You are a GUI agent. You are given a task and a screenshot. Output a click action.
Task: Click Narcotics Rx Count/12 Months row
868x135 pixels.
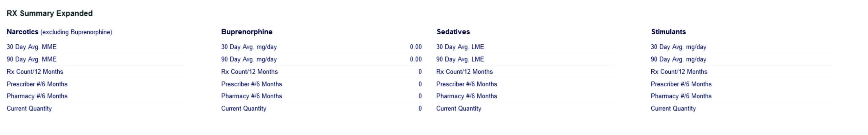click(x=96, y=72)
